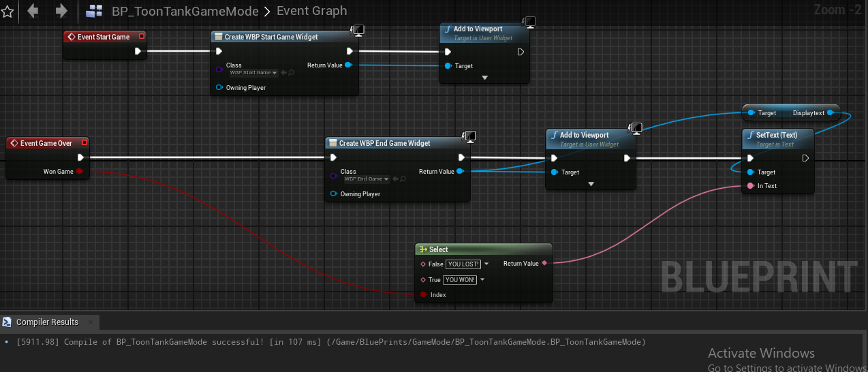
Task: Go back with the left arrow
Action: 33,11
